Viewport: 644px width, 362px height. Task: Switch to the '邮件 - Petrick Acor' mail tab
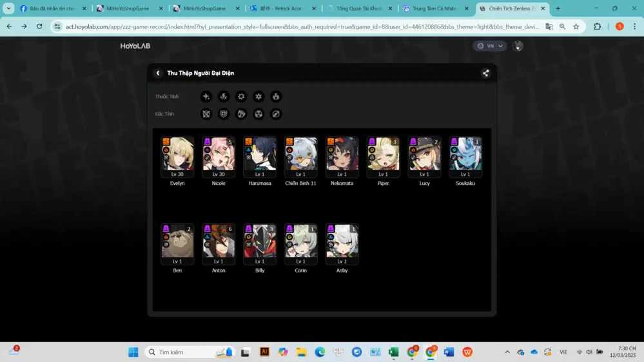[x=284, y=8]
